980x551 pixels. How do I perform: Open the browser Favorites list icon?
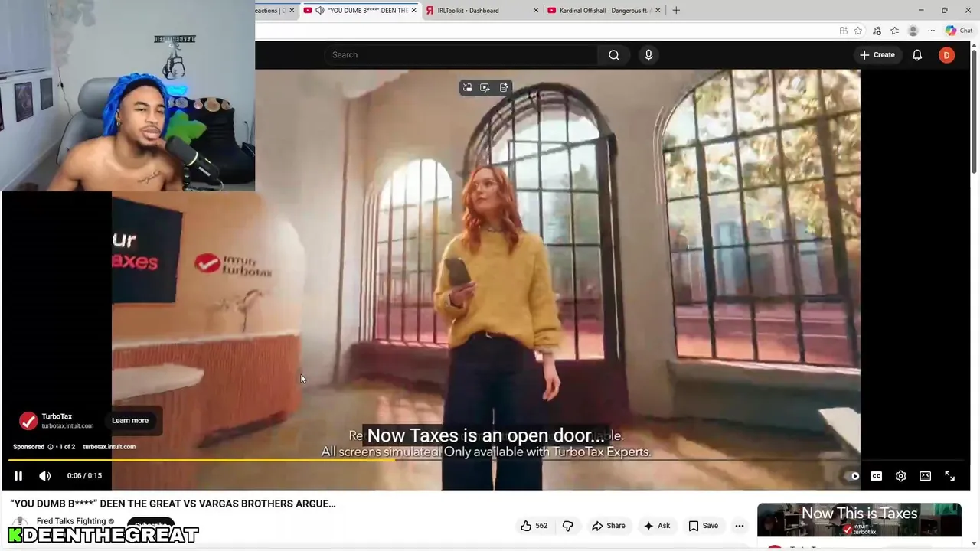tap(894, 31)
